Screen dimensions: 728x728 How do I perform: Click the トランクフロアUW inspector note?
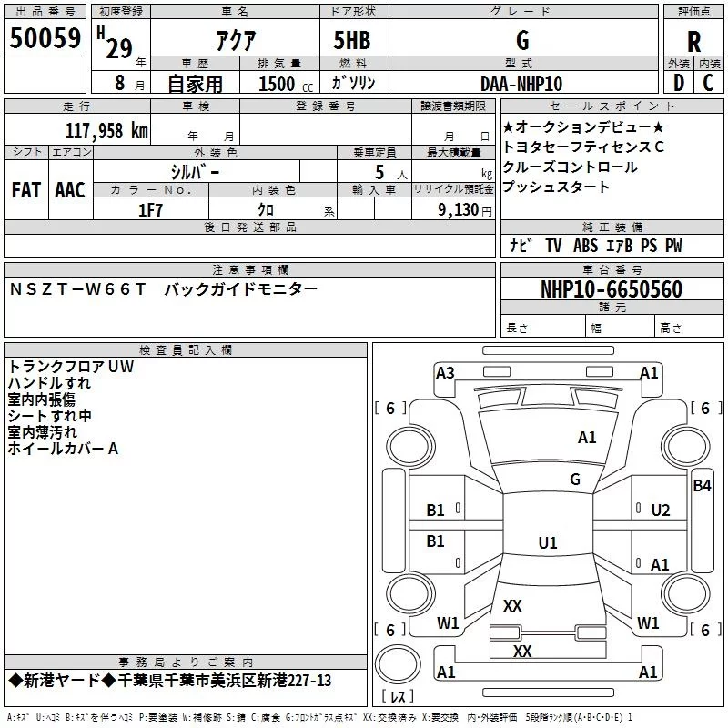pyautogui.click(x=71, y=367)
